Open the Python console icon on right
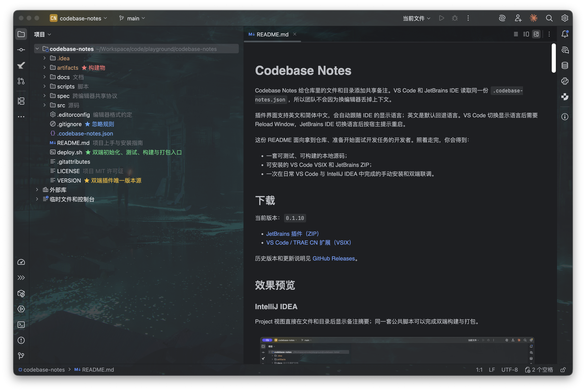The width and height of the screenshot is (586, 392). coord(565,81)
